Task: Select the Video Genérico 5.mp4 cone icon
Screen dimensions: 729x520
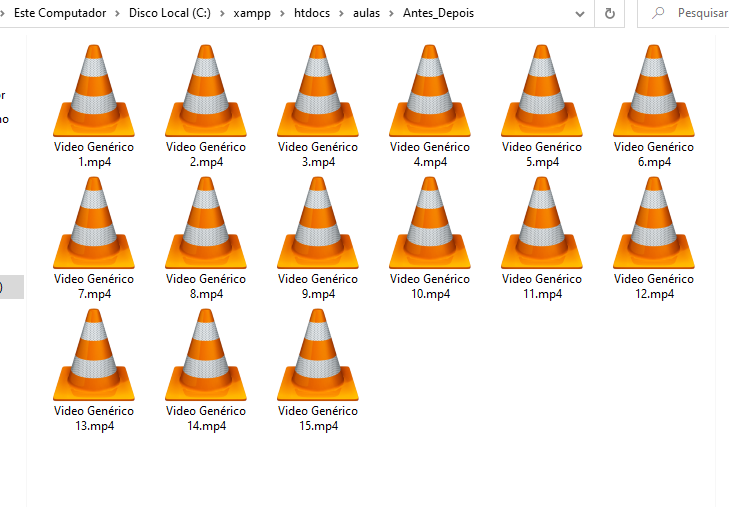Action: tap(542, 91)
